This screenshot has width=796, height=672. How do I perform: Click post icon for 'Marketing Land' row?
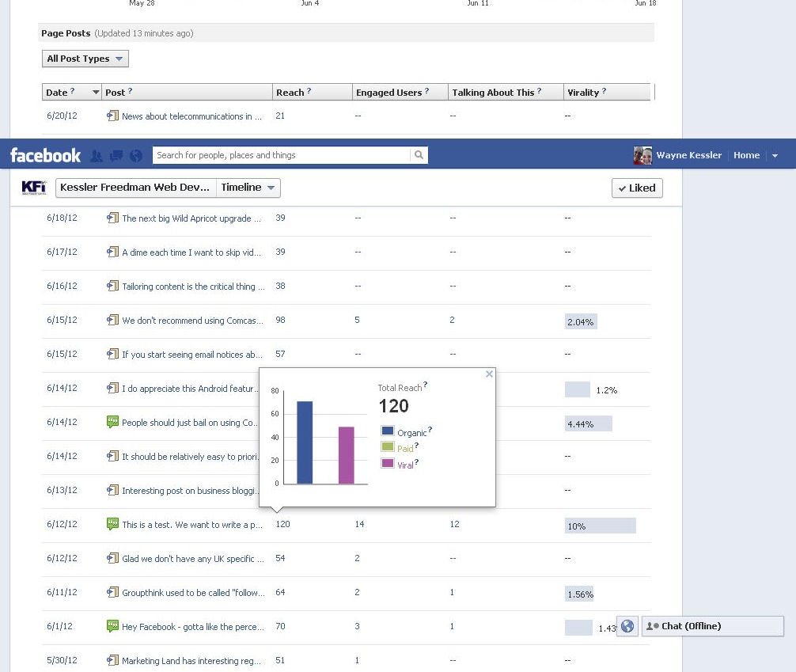pyautogui.click(x=112, y=660)
